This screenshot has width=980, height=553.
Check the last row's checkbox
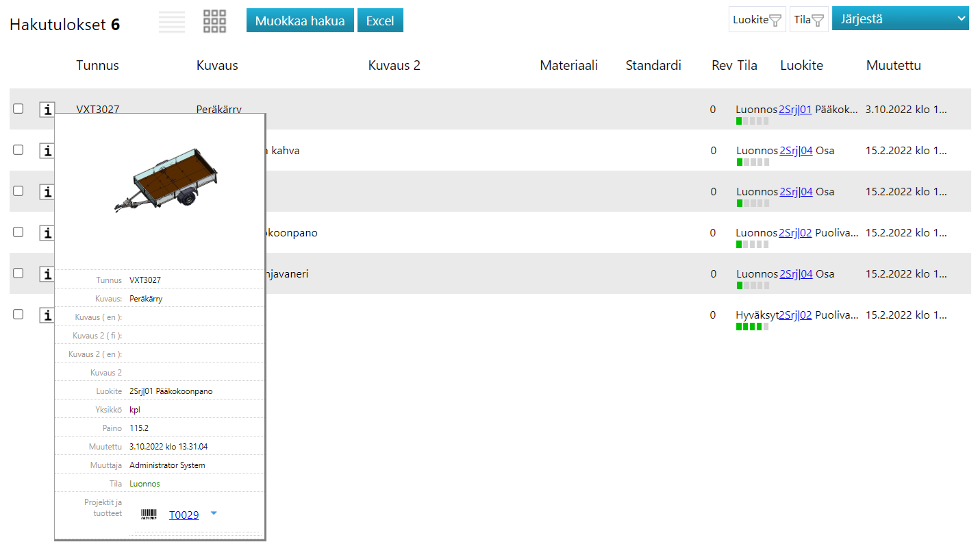click(x=18, y=315)
